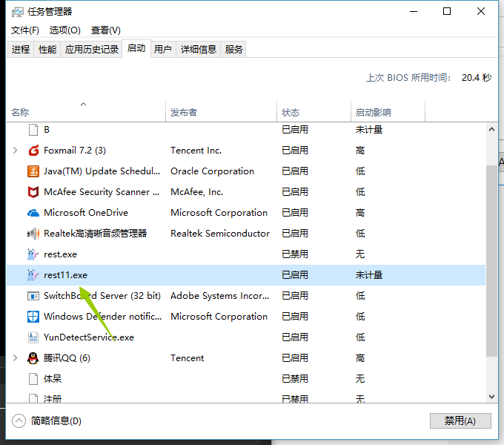Select the blank file icon for B

[33, 130]
